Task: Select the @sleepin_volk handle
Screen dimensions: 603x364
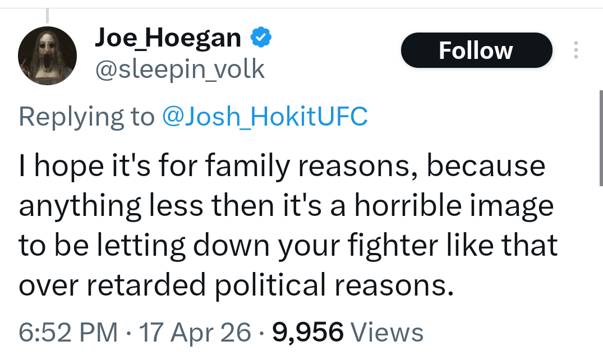Action: tap(180, 70)
